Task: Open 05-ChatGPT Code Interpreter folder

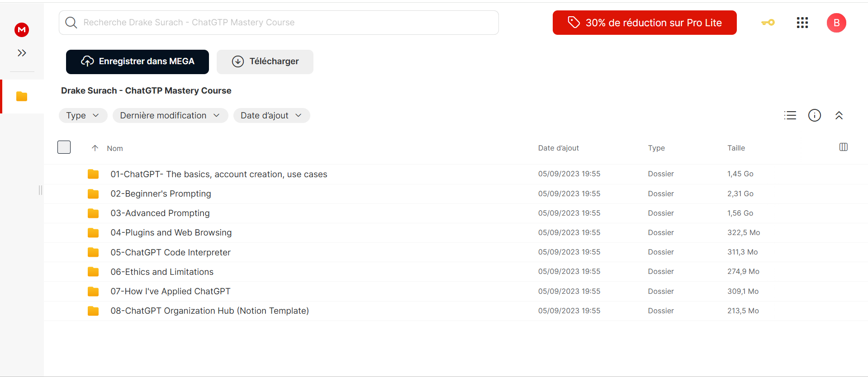Action: [x=171, y=252]
